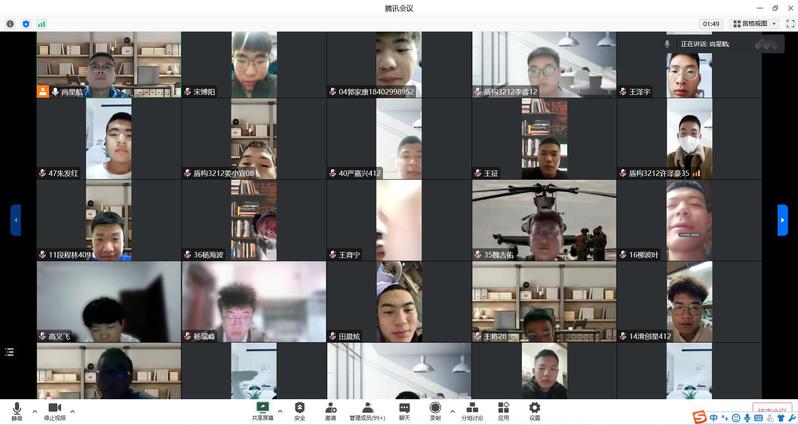Open the Grid View (宫格视图) layout dropdown

coord(755,23)
